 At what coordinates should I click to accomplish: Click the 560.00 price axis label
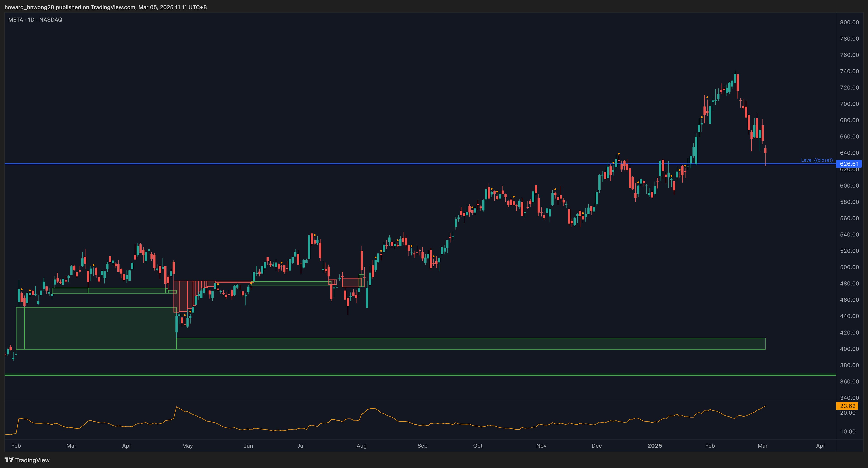849,218
